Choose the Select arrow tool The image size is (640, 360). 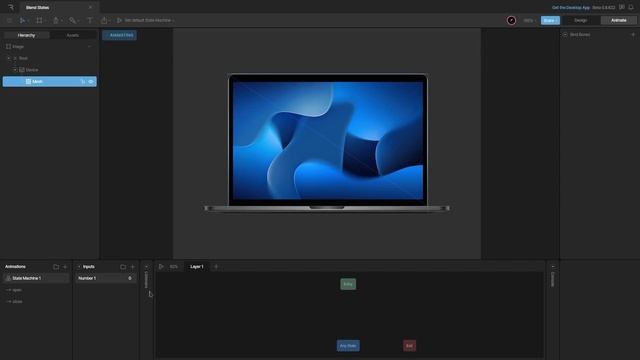tap(22, 20)
